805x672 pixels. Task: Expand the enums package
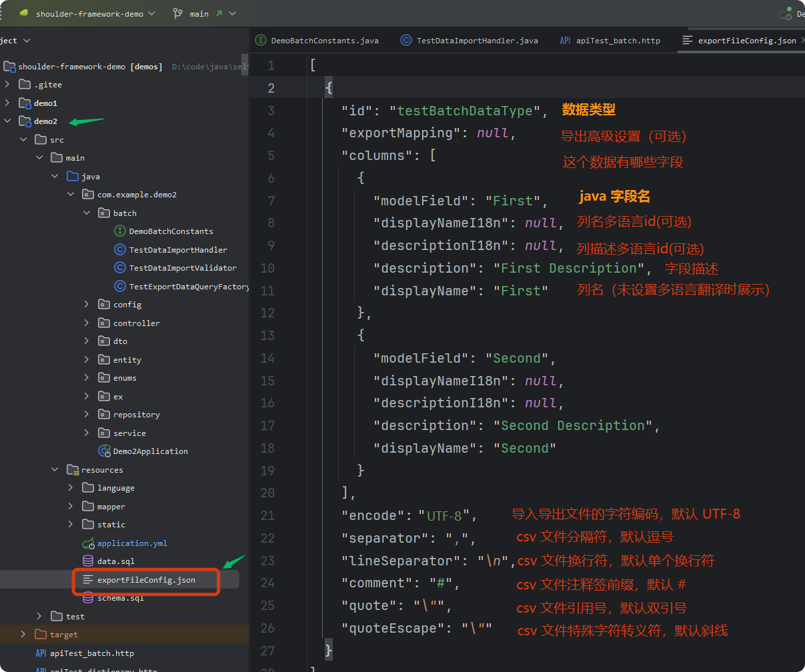pyautogui.click(x=87, y=378)
